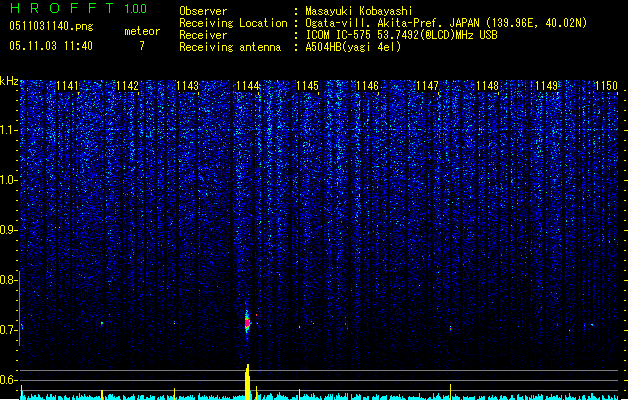This screenshot has width=629, height=400.
Task: Click the kHz axis unit label
Action: [x=9, y=81]
